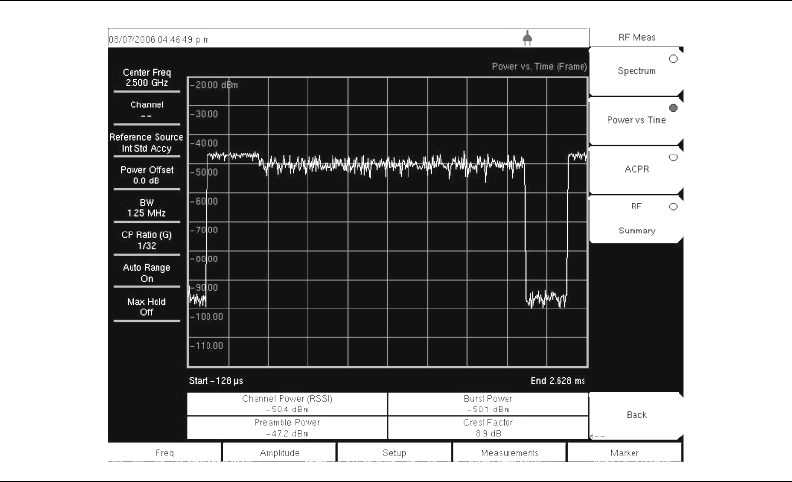Open the Freq menu
This screenshot has width=792, height=482.
pyautogui.click(x=165, y=453)
